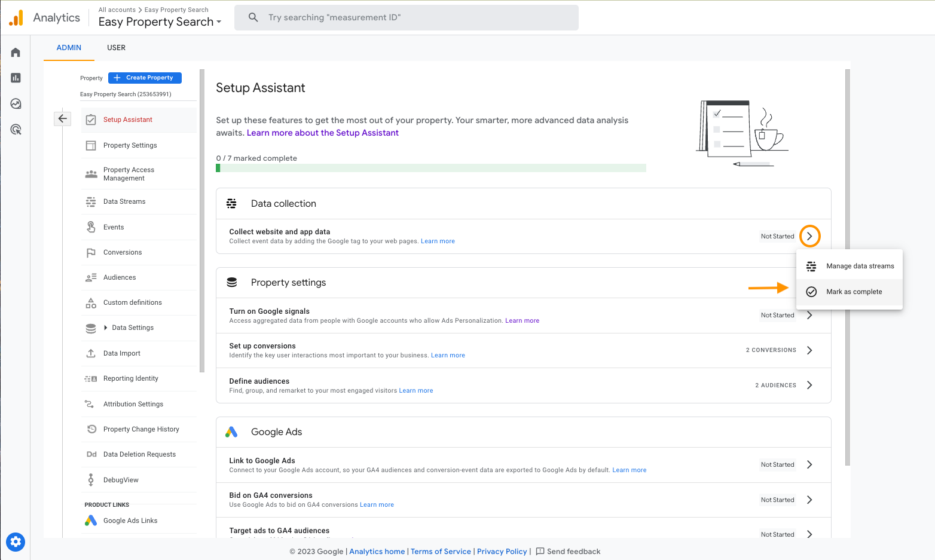
Task: Click the main page vertical scrollbar
Action: 847,267
